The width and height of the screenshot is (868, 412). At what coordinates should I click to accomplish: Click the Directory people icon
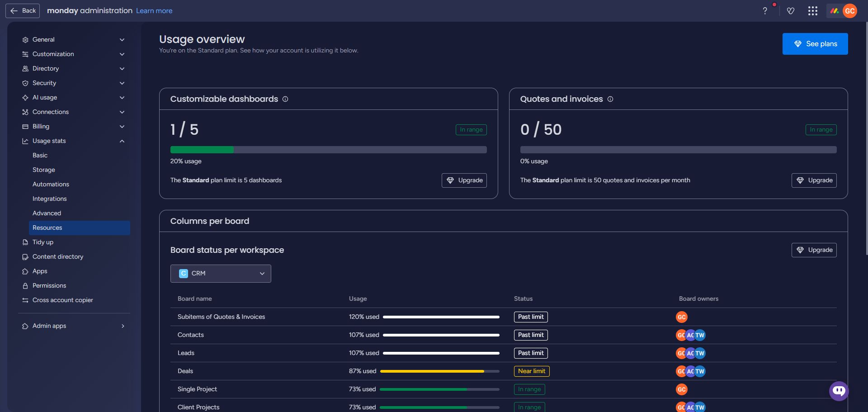point(25,69)
